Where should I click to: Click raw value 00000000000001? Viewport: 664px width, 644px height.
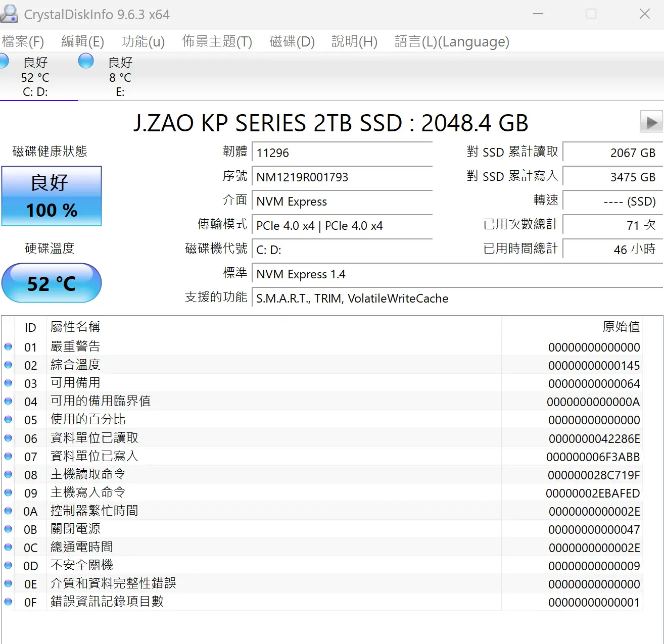click(594, 602)
